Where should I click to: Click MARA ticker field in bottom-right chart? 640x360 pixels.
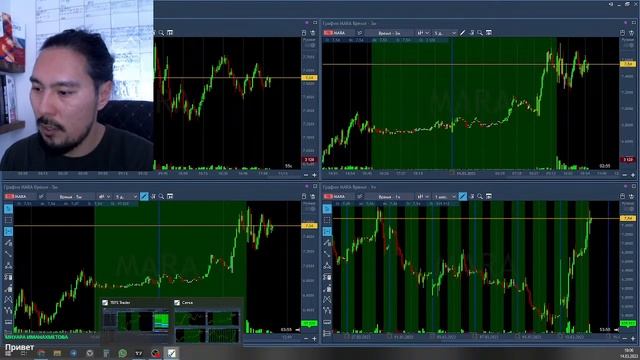[340, 196]
